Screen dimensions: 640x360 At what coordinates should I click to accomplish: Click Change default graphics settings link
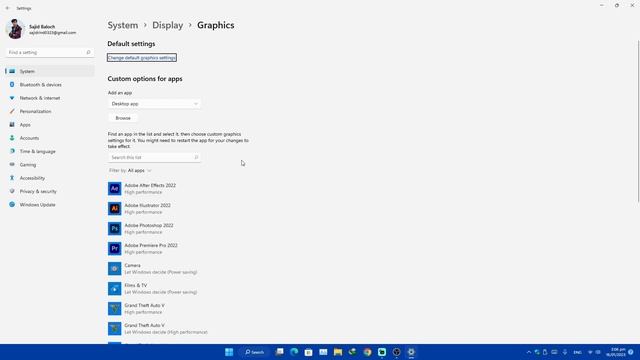click(142, 58)
